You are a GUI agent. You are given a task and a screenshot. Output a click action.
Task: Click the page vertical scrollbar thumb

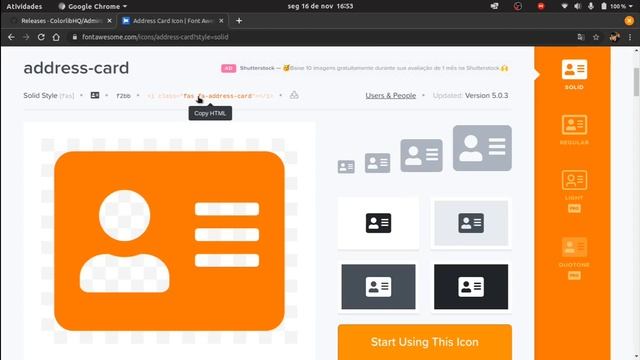[636, 82]
